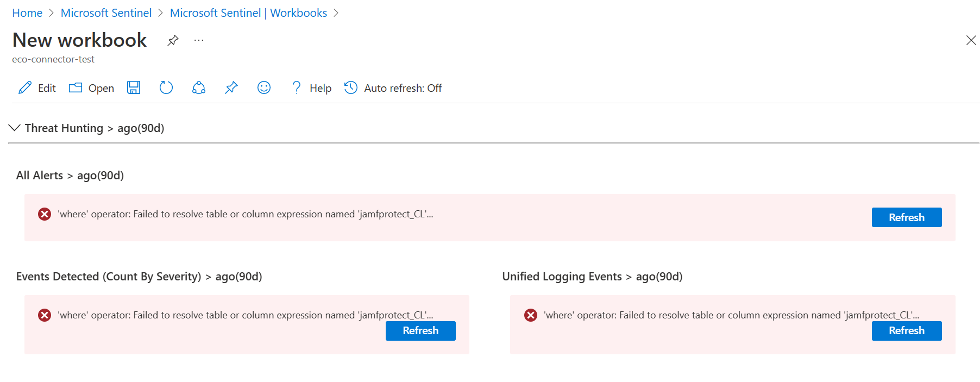The height and width of the screenshot is (382, 980).
Task: Open a workbook with the Open icon
Action: click(x=76, y=88)
